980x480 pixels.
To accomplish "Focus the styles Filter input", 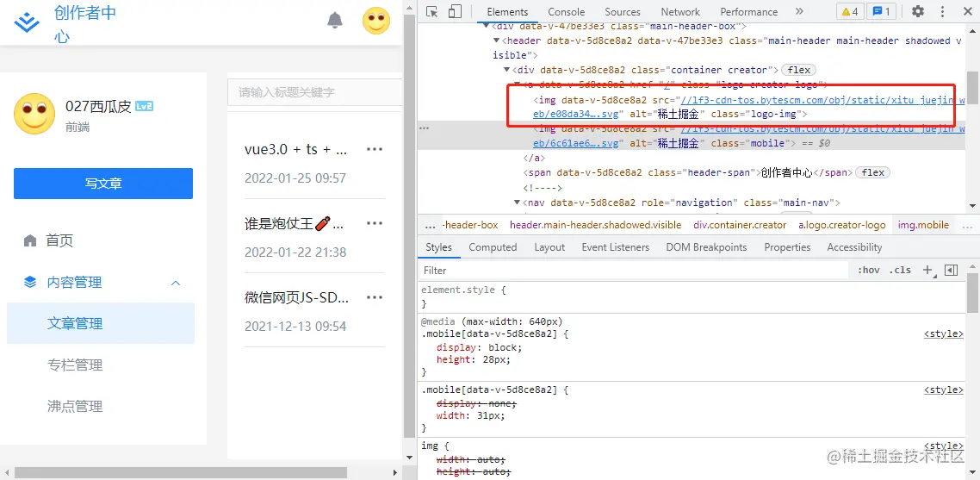I will [x=635, y=271].
